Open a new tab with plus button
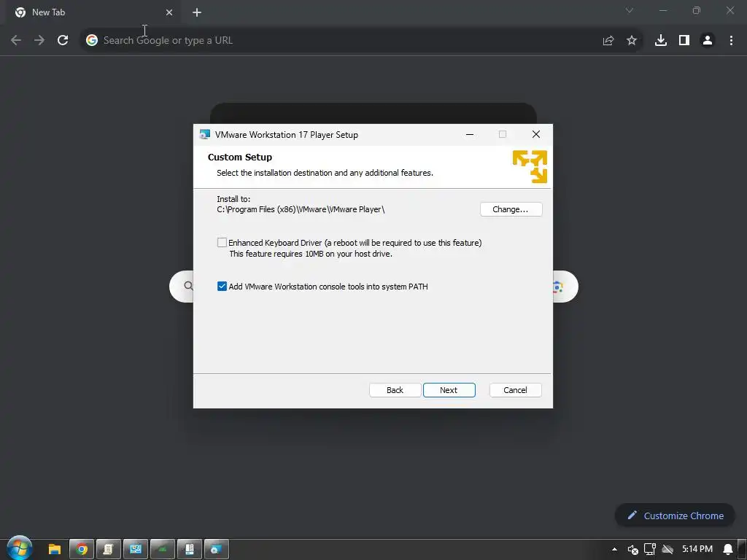Image resolution: width=747 pixels, height=560 pixels. point(197,12)
